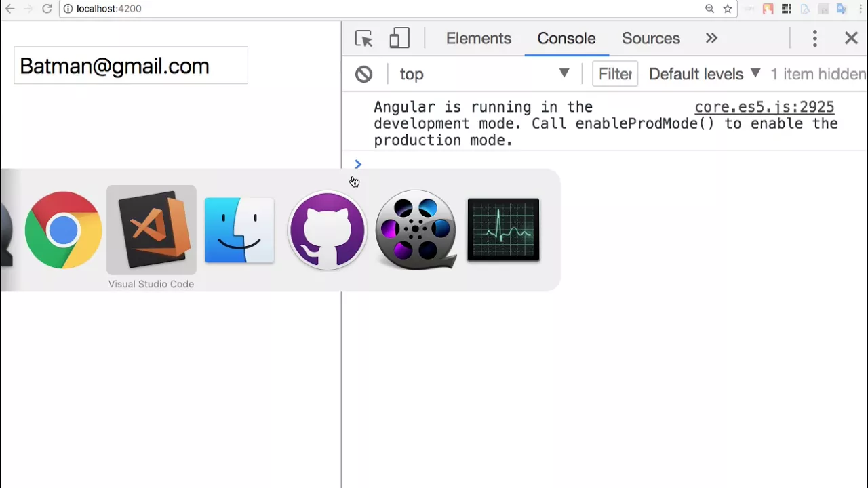Viewport: 868px width, 488px height.
Task: Click the zoom magnifier in address bar
Action: coord(709,9)
